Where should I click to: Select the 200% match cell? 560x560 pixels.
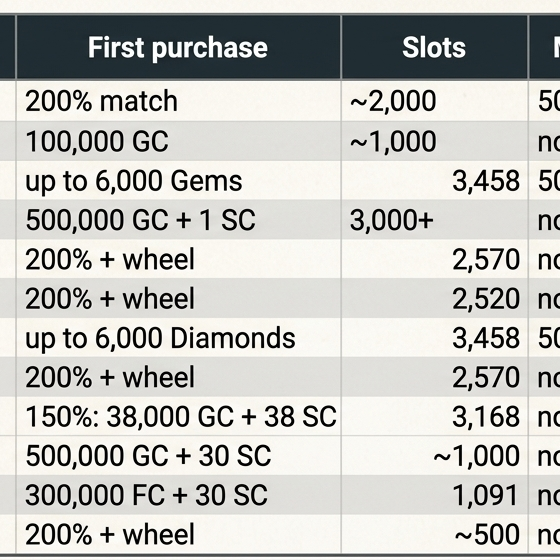coord(178,101)
